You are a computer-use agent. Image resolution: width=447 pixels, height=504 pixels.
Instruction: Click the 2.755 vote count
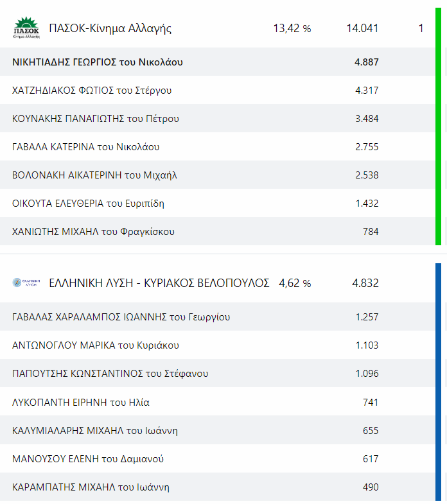[367, 147]
